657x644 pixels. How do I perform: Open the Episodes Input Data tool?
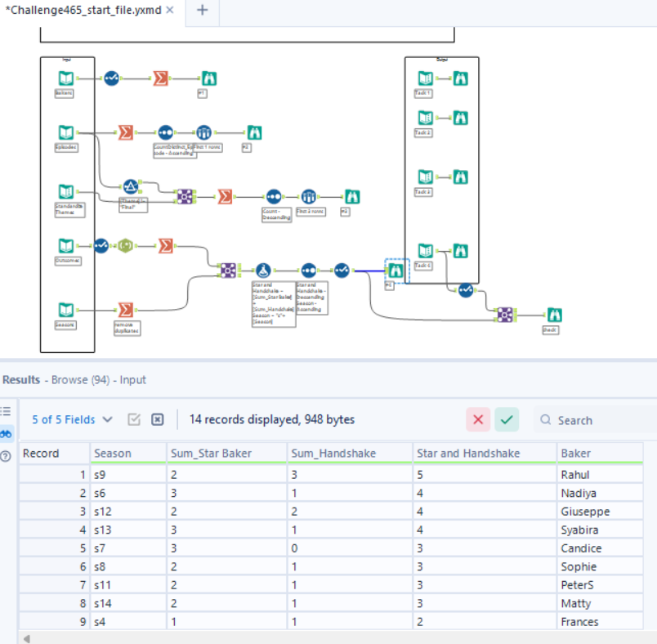pos(65,131)
